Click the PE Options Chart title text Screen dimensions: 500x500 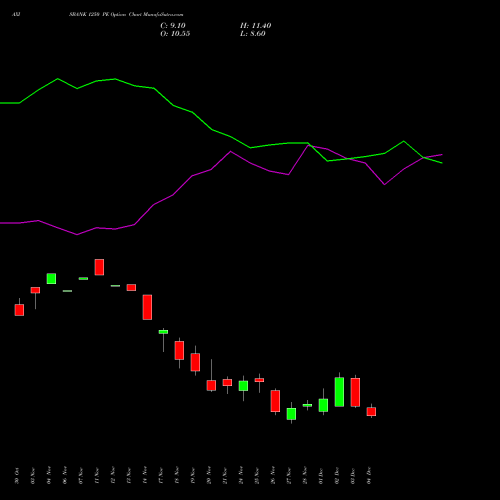pos(126,15)
